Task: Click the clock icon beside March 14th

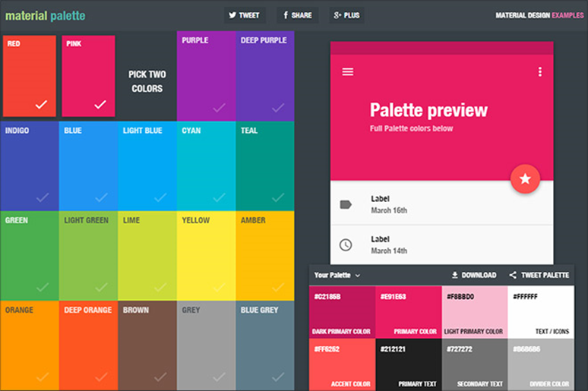Action: [x=346, y=244]
